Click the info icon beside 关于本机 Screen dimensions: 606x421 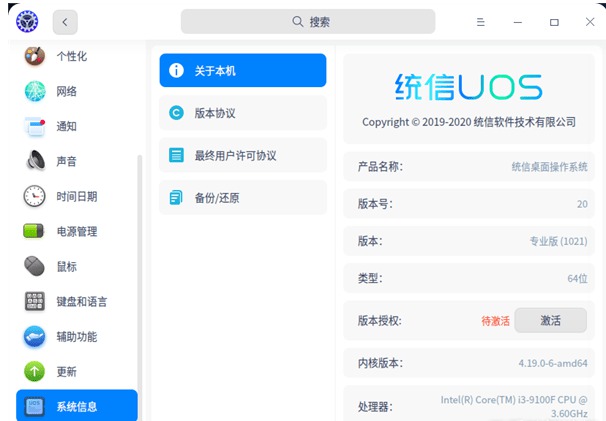click(176, 70)
